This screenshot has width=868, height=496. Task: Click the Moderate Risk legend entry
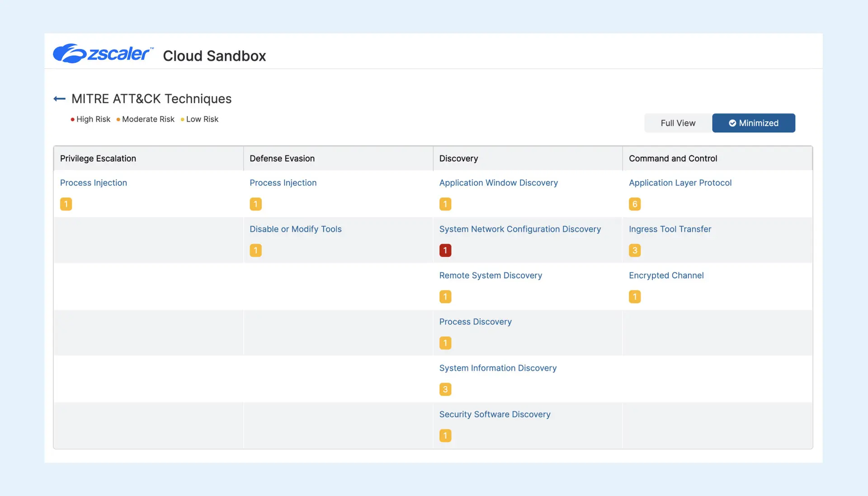[146, 119]
